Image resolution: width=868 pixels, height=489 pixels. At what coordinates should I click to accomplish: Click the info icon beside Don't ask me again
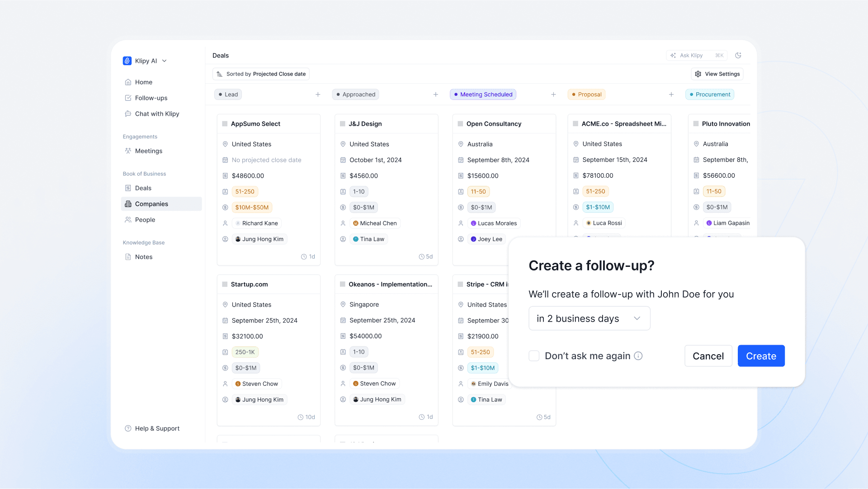(638, 356)
